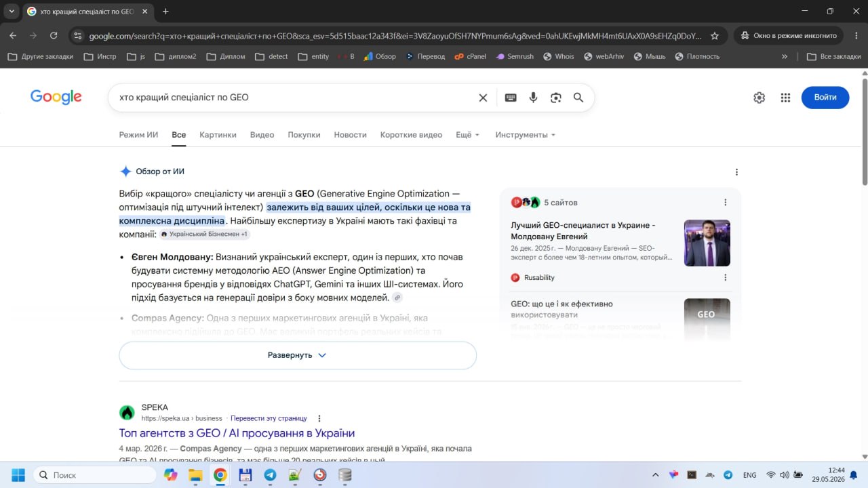Submit search with the magnifier icon
The image size is (868, 488).
click(578, 98)
